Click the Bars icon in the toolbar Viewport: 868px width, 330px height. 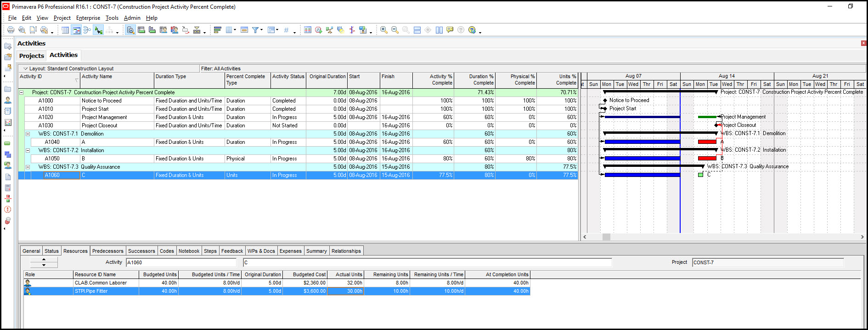coord(218,30)
